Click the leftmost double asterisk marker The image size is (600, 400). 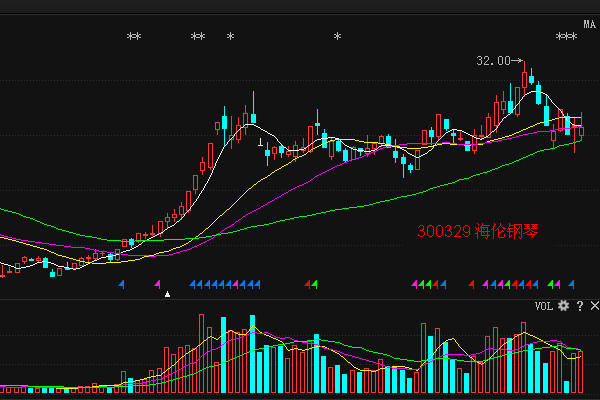(x=134, y=38)
